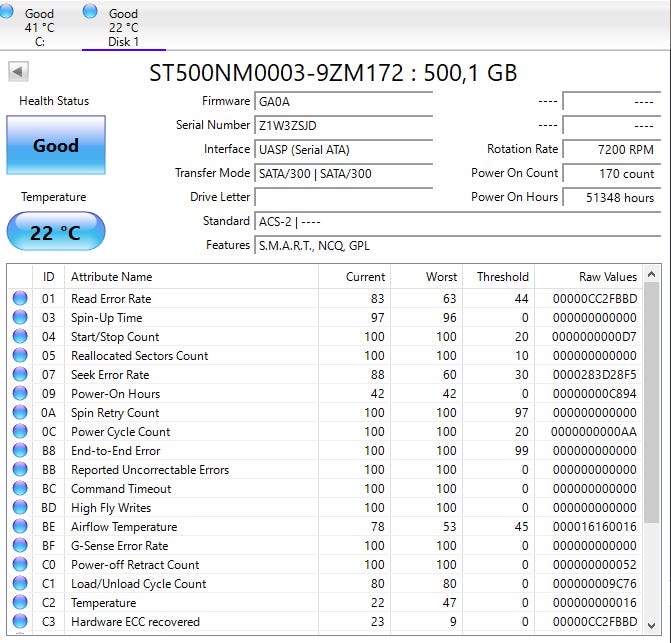Click the status icon for Airflow Temperature
671x643 pixels.
[x=20, y=527]
